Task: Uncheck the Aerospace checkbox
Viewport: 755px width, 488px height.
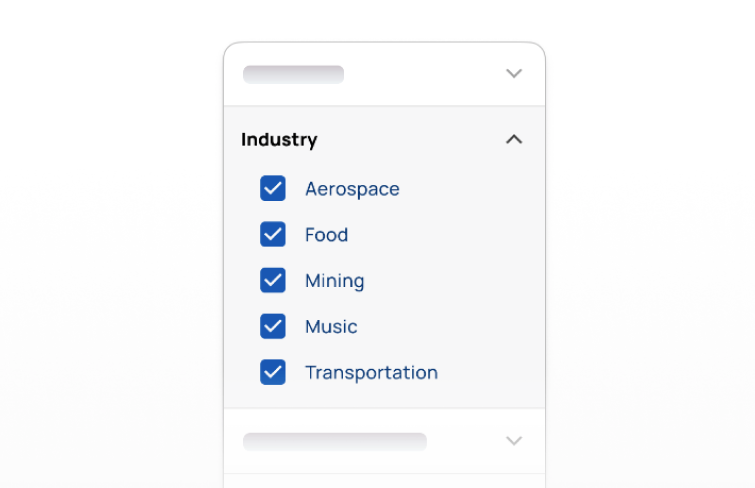Action: (273, 189)
